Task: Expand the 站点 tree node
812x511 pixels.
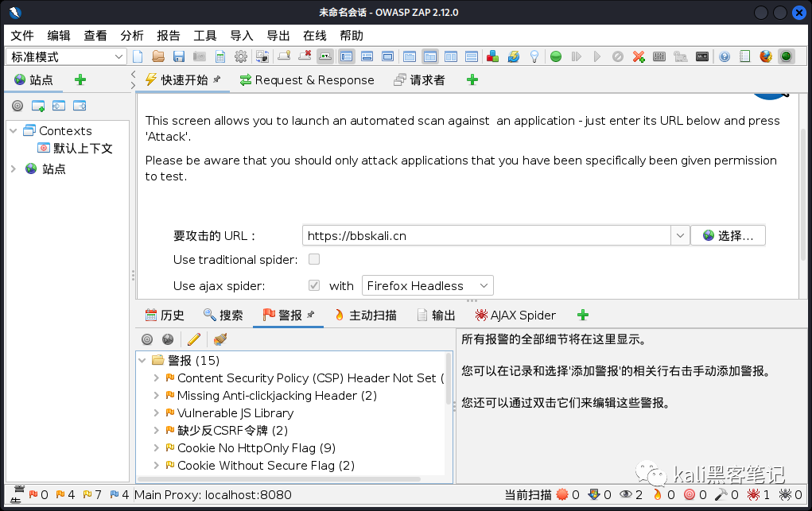Action: coord(14,168)
